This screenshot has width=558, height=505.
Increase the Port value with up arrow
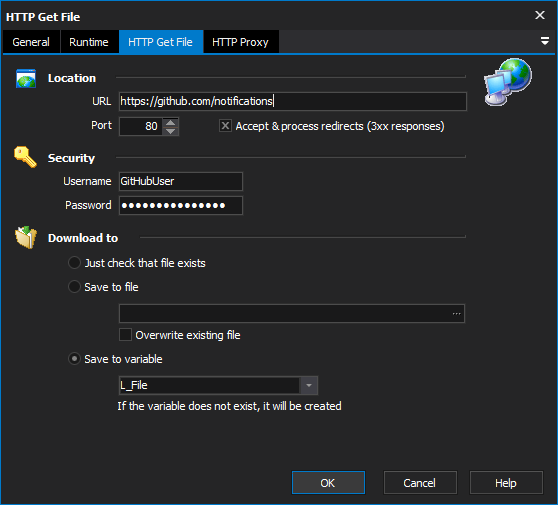pos(170,122)
